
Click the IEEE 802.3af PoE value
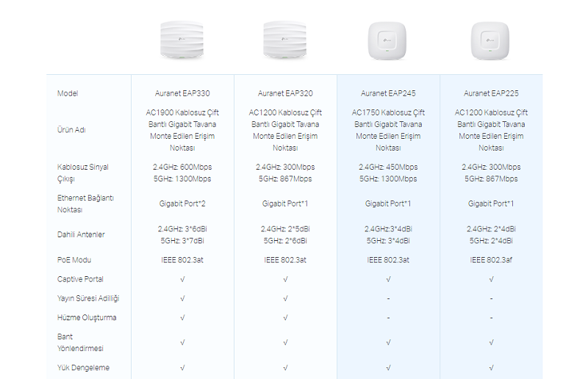click(x=491, y=260)
